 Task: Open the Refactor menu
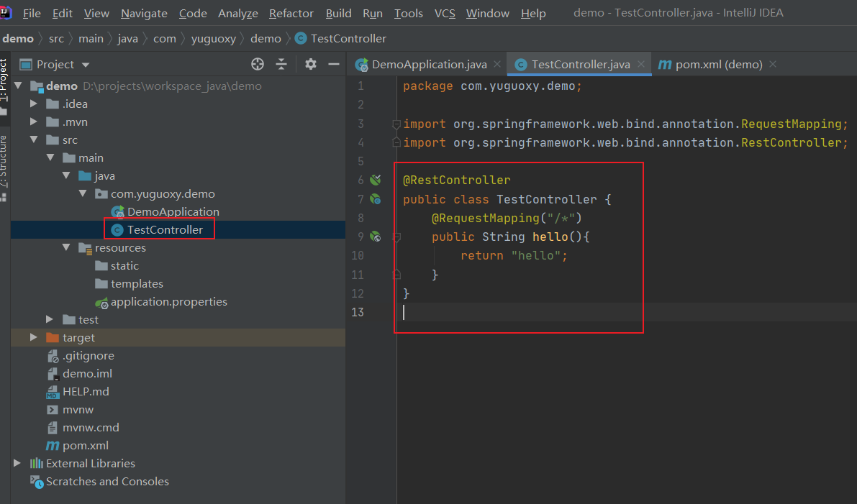tap(291, 13)
